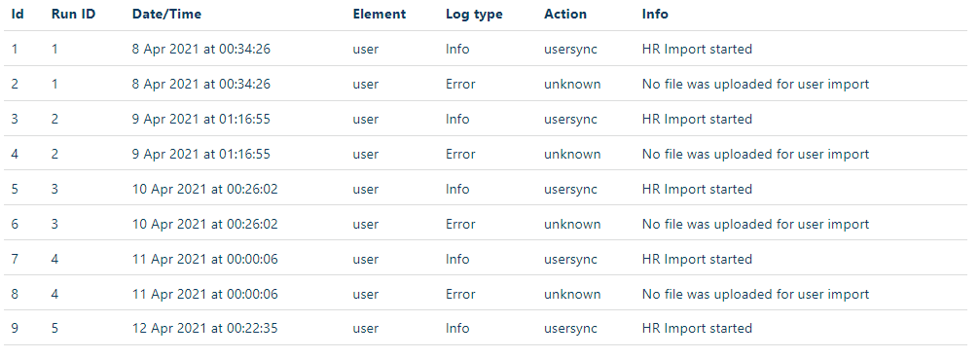Click the Info column header
Viewport: 980px width, 358px height.
point(655,14)
